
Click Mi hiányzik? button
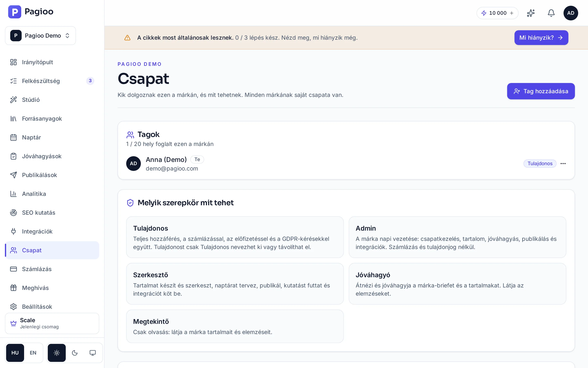click(541, 38)
